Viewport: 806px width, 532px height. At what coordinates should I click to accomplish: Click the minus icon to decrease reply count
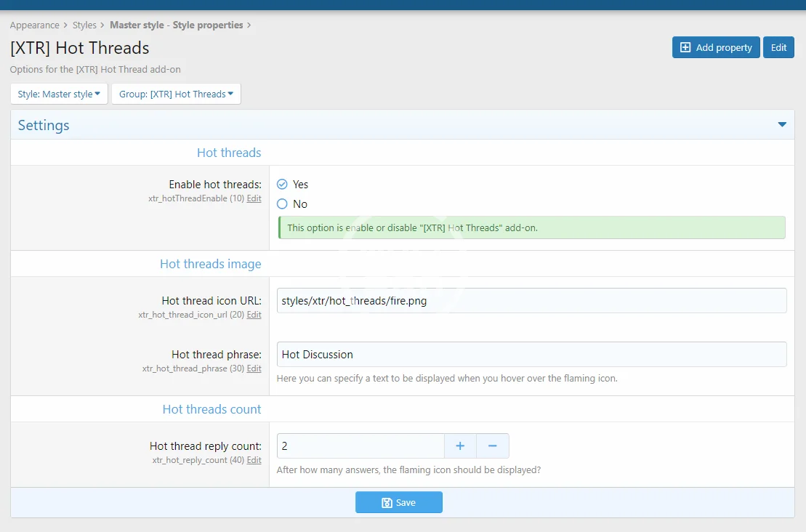493,446
